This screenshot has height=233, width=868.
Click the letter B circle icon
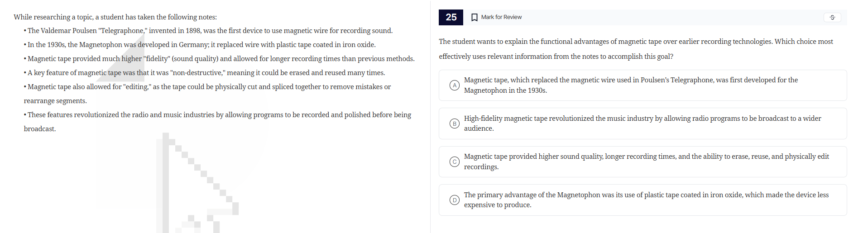coord(454,124)
